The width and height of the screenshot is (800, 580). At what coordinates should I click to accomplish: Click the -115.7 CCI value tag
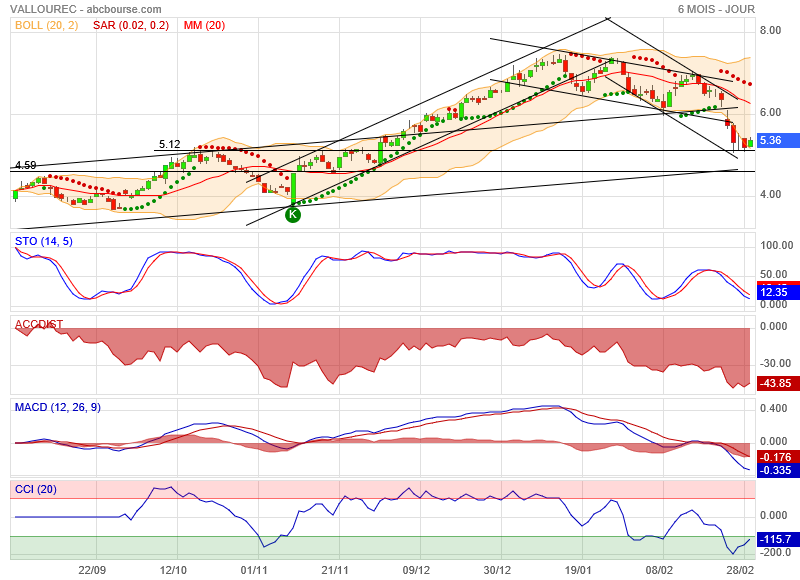coord(776,539)
